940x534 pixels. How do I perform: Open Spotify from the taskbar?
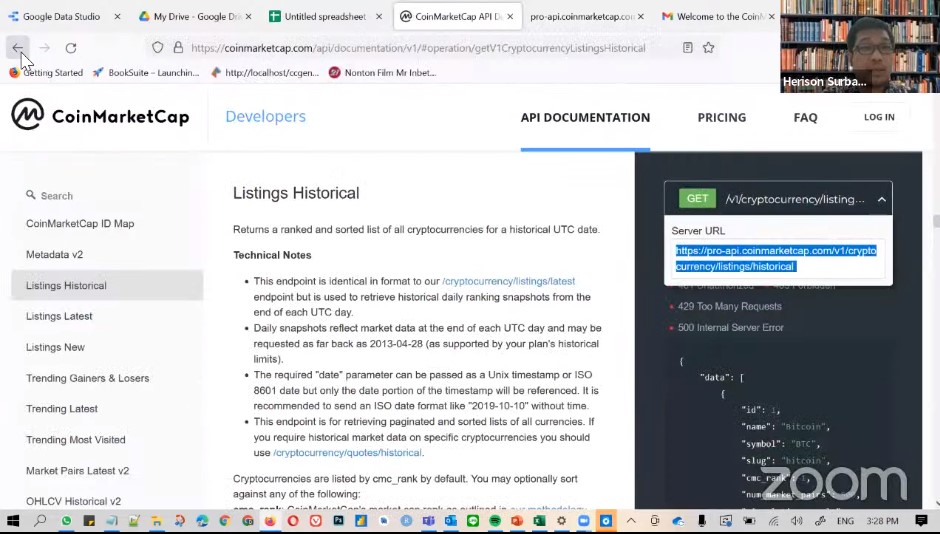[495, 521]
